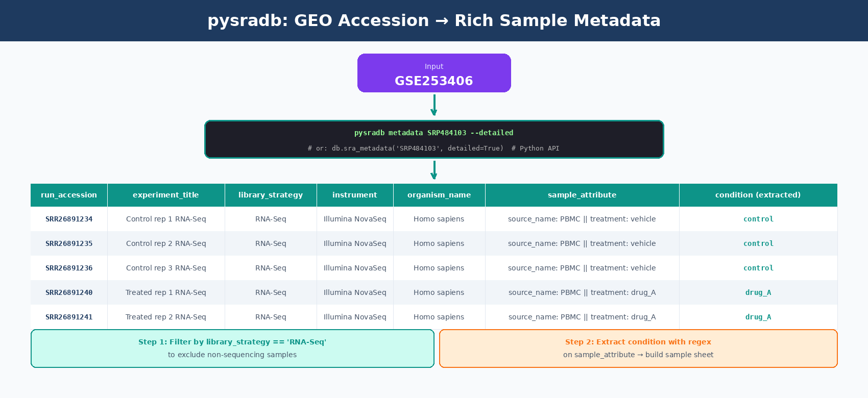Click run accession SRR26891236
Screen dimensions: 868x398
point(69,268)
